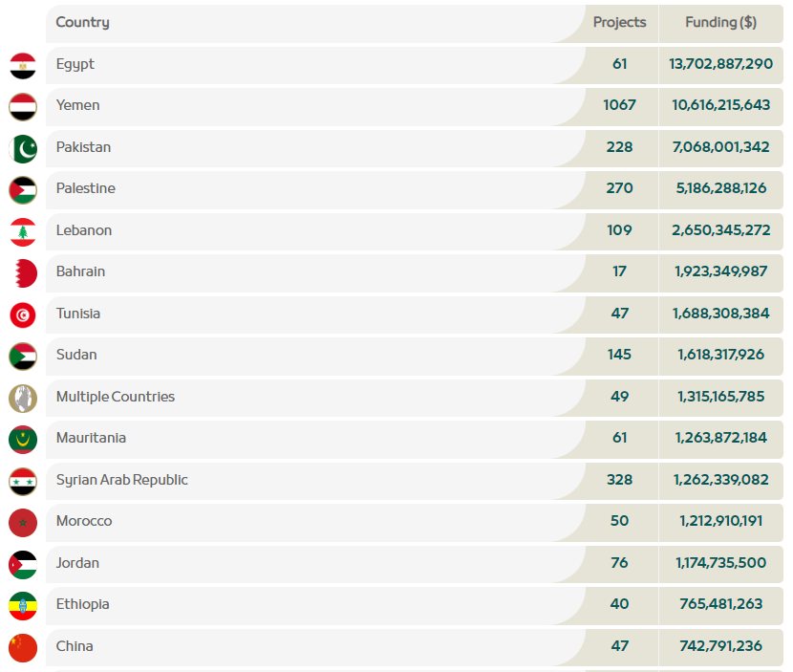The width and height of the screenshot is (793, 672).
Task: Click Egypt's funding value 13,702,887,290
Action: [720, 64]
